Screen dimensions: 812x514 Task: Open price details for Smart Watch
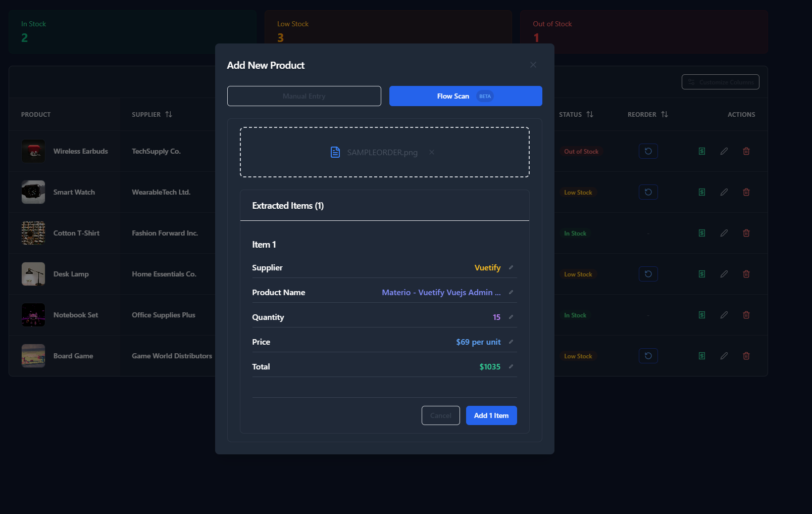click(701, 192)
